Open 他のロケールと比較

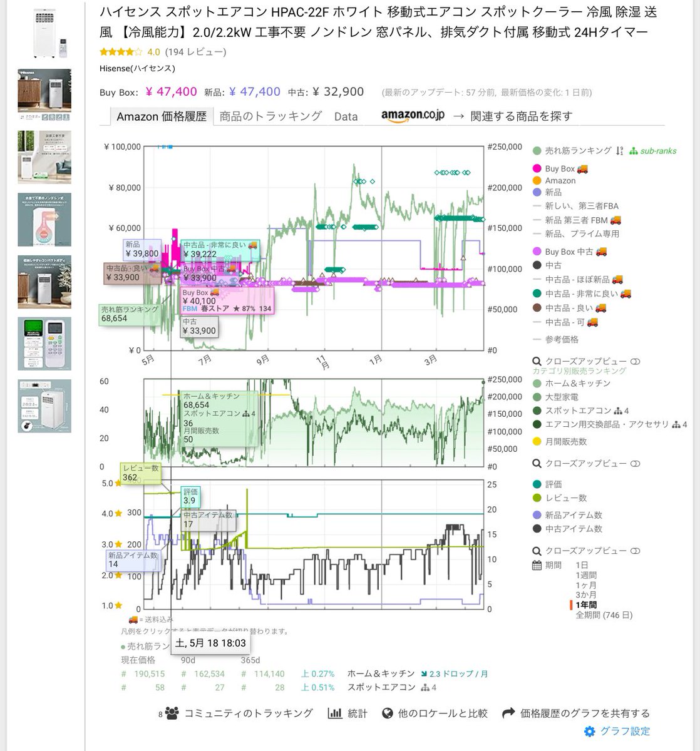(442, 713)
